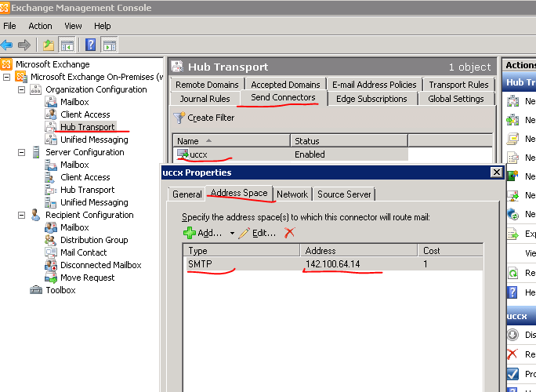Toggle the Show/Hide Console Tree toolbar icon
This screenshot has height=392, width=536.
pos(67,45)
